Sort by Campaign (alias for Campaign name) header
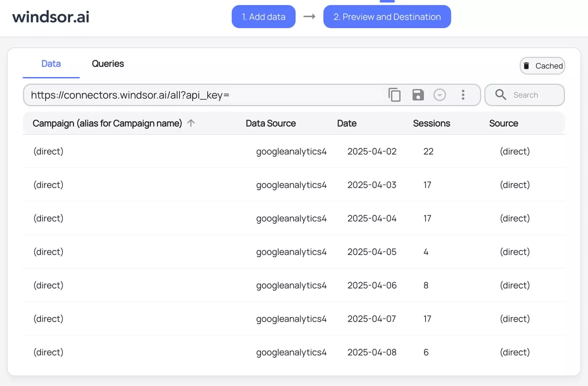This screenshot has height=386, width=588. [x=107, y=123]
